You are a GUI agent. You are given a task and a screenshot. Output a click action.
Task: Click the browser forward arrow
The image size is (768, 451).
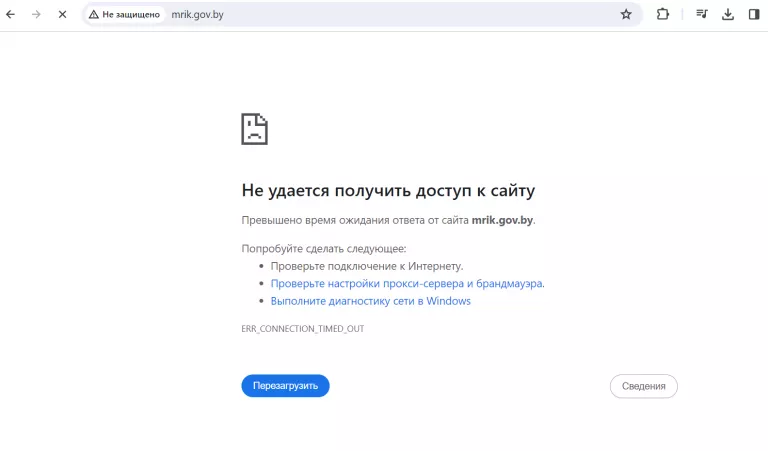click(x=36, y=15)
